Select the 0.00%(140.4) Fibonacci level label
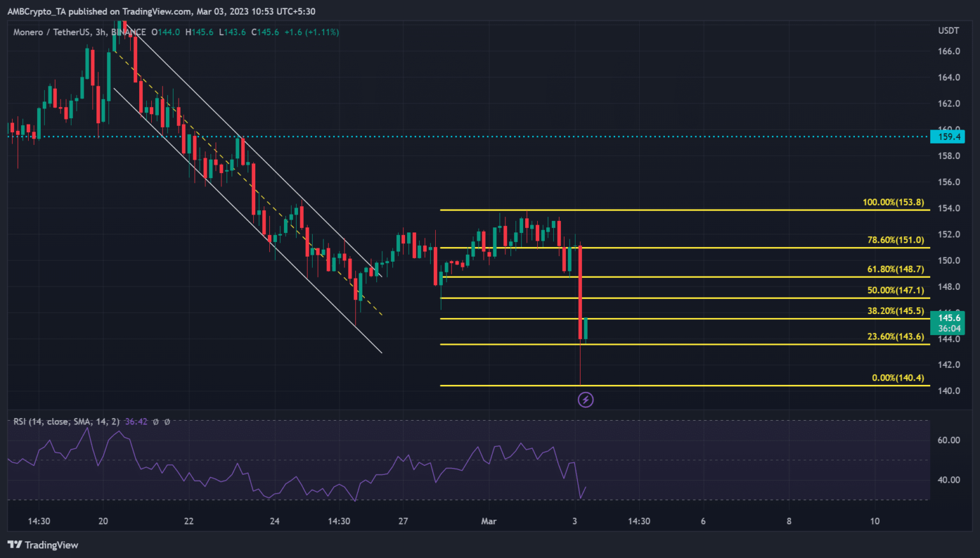 (x=897, y=378)
